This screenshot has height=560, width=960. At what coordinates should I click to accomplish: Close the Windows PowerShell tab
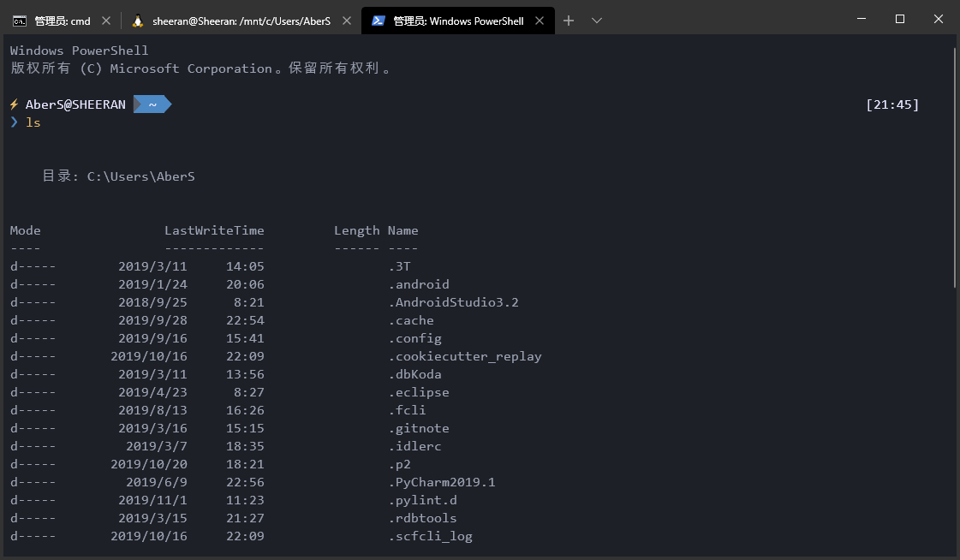point(540,21)
